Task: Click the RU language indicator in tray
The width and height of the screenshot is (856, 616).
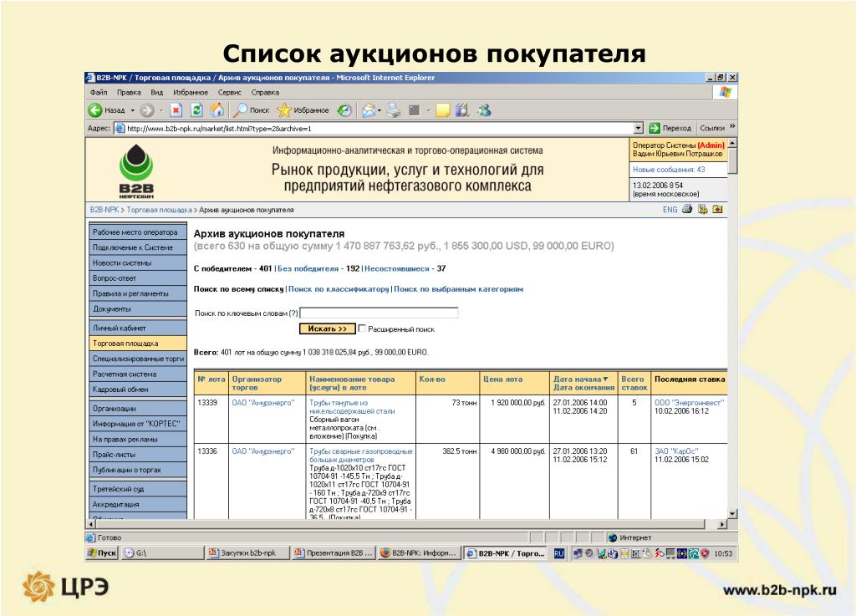Action: click(559, 553)
